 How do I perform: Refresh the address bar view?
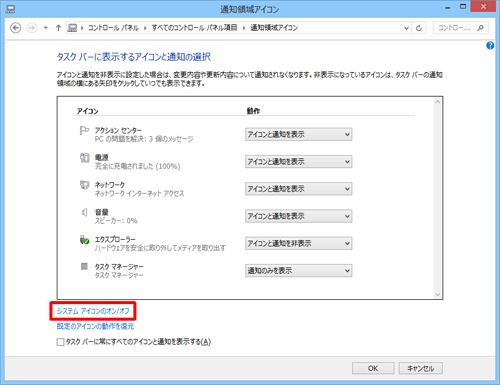click(x=419, y=28)
